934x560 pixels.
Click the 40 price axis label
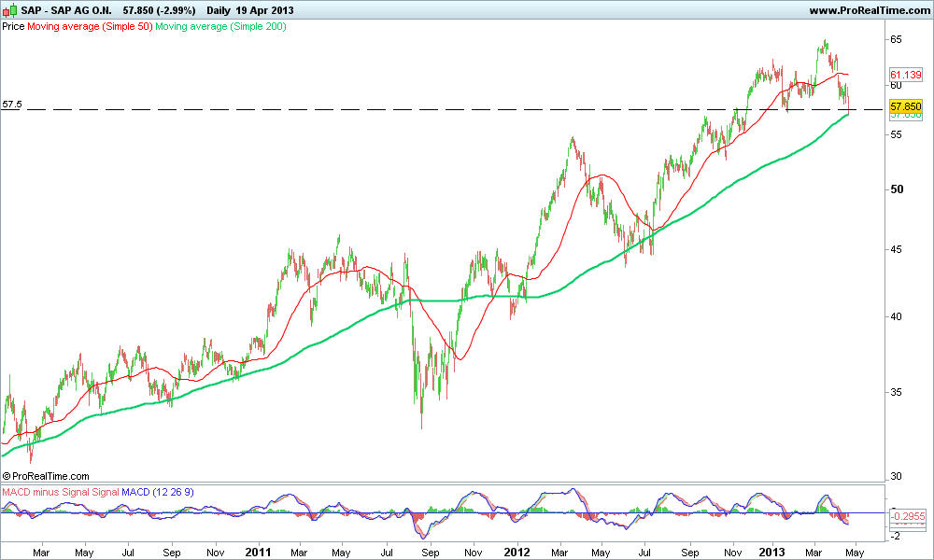(896, 316)
